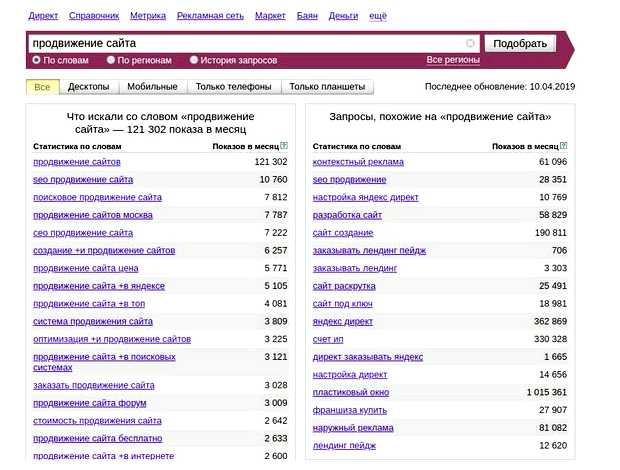Screen dimensions: 620x470
Task: Switch to the 'Десктопы' tab
Action: point(89,87)
